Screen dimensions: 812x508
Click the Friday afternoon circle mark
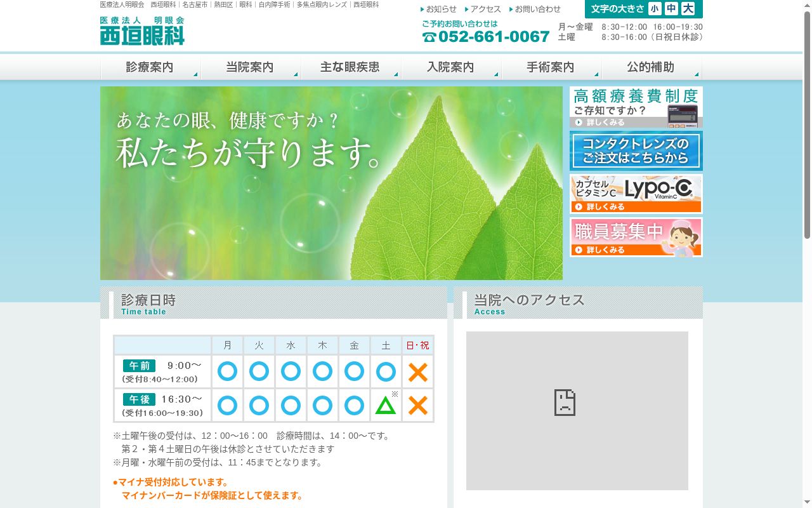pos(354,405)
